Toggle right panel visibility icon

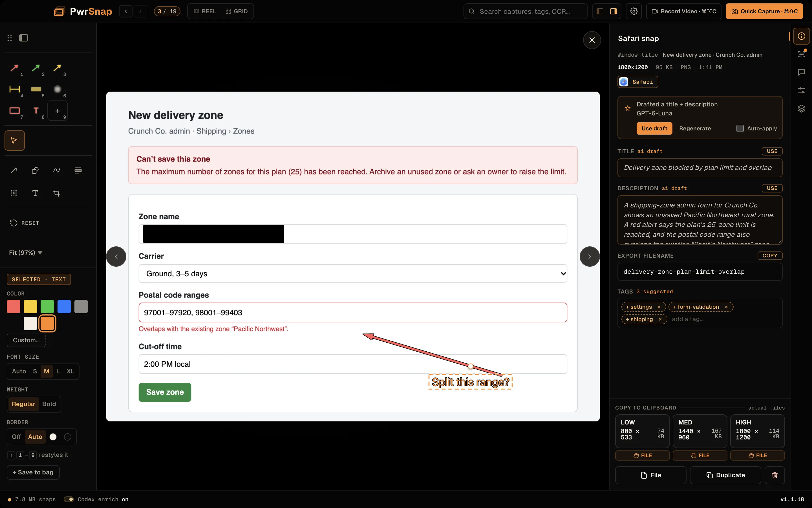click(x=613, y=11)
